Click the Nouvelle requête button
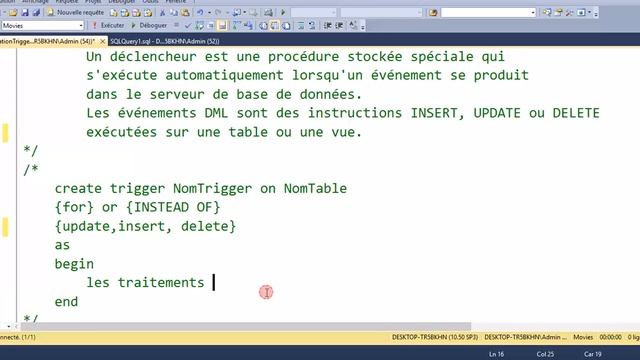The height and width of the screenshot is (360, 640). pos(76,13)
